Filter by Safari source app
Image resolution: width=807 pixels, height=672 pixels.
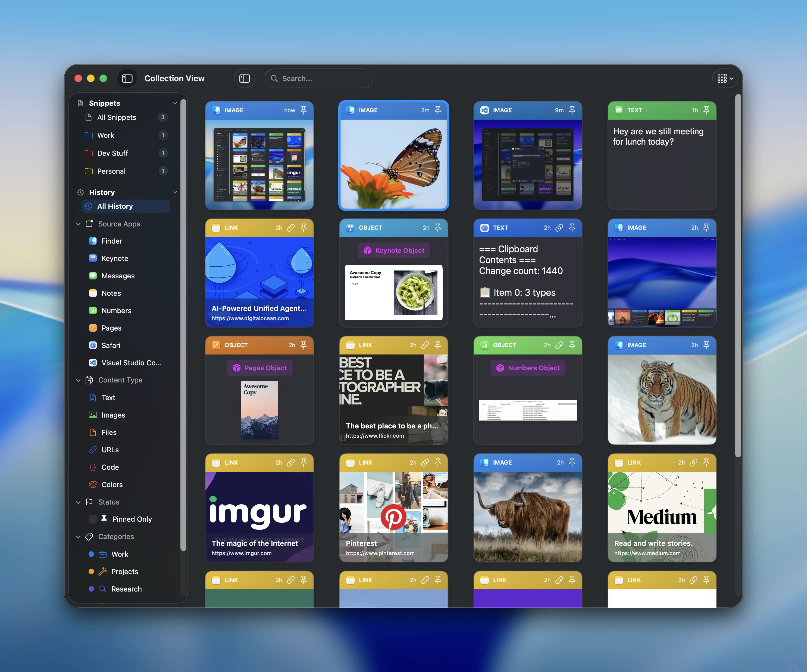pyautogui.click(x=111, y=346)
